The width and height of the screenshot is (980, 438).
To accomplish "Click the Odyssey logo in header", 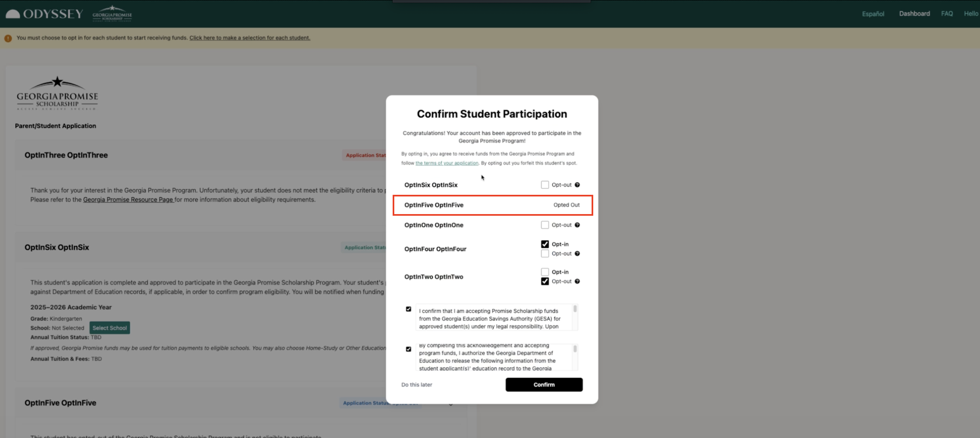I will (44, 14).
